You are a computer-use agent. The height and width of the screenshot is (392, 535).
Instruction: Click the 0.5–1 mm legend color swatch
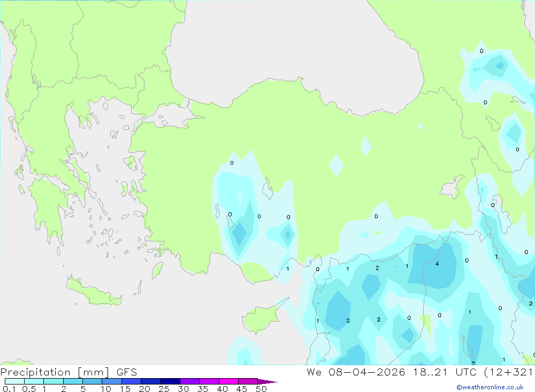[34, 381]
